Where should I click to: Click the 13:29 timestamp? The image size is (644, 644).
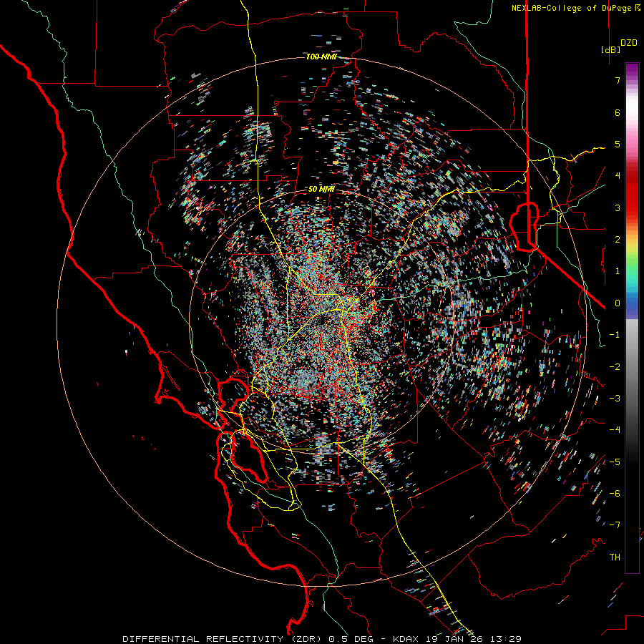coord(507,639)
